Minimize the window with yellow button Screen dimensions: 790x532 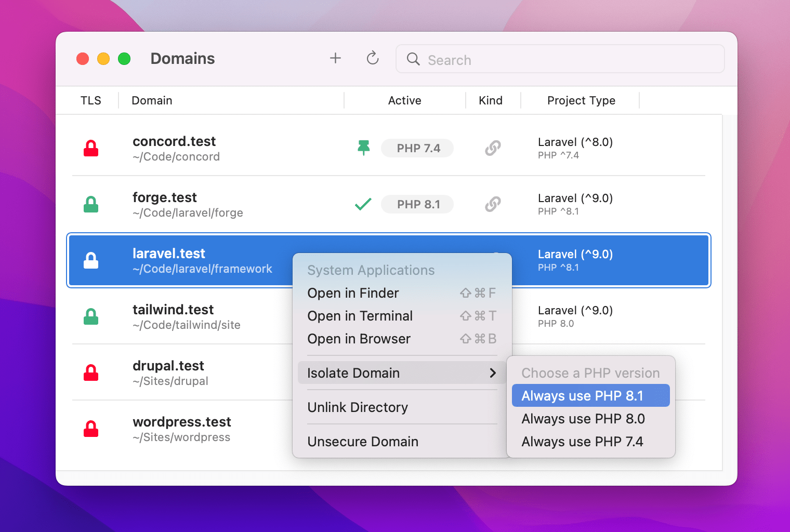[x=103, y=59]
